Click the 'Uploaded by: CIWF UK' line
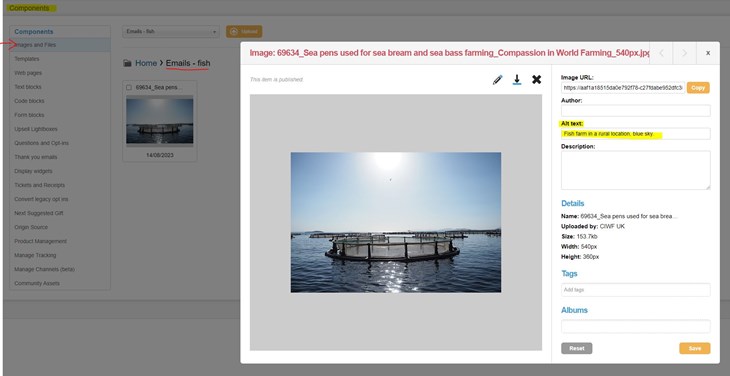Image resolution: width=730 pixels, height=376 pixels. pyautogui.click(x=593, y=227)
